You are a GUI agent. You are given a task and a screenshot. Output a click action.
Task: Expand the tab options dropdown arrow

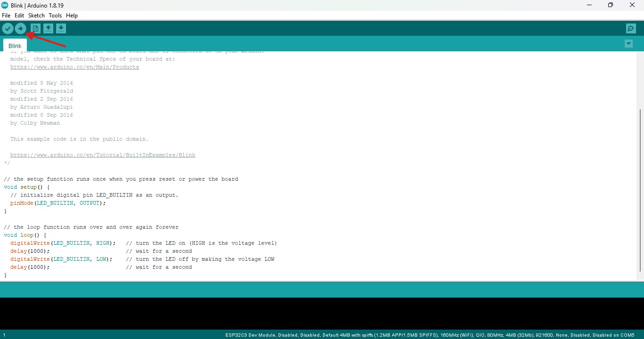click(x=628, y=44)
